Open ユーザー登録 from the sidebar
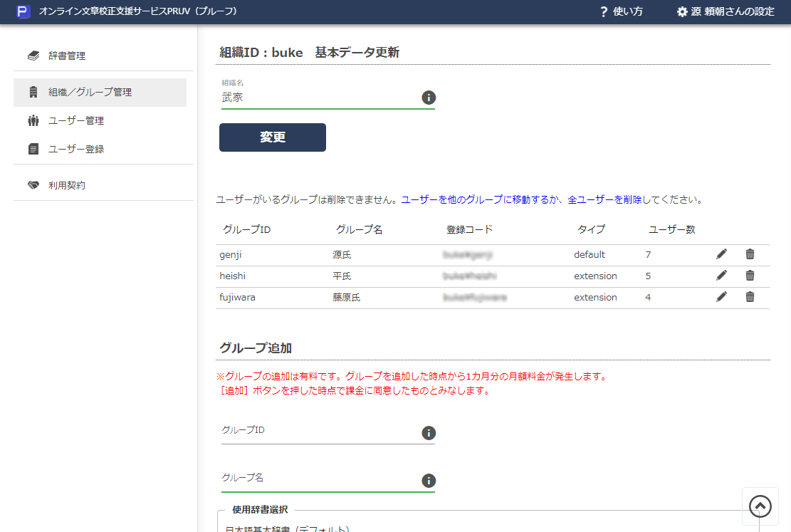The height and width of the screenshot is (532, 791). tap(76, 150)
